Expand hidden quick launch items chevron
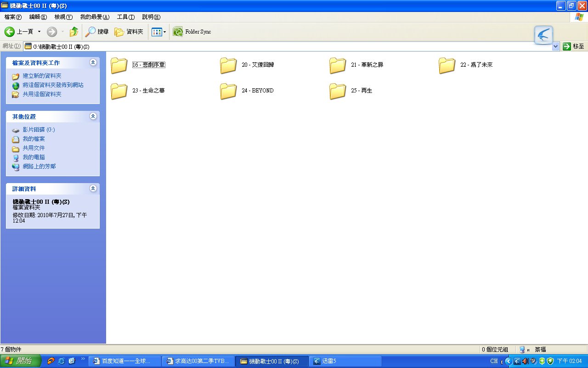Viewport: 588px width, 368px height. click(x=83, y=358)
